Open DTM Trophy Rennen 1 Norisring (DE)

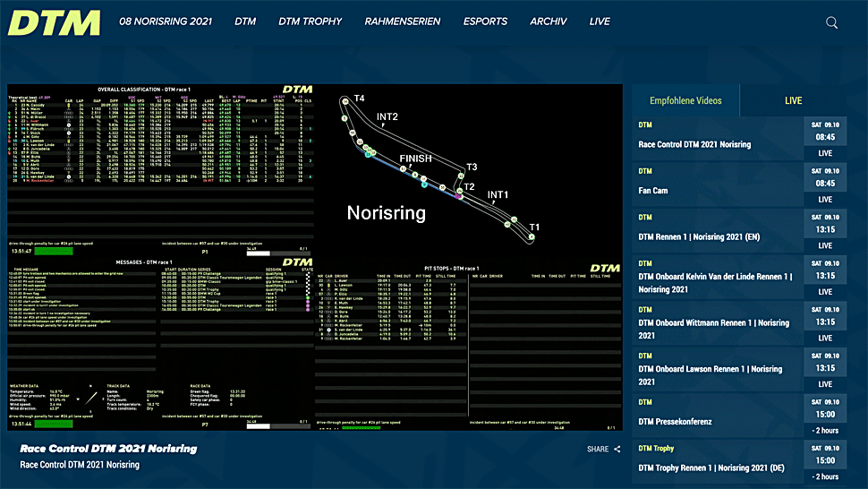711,468
